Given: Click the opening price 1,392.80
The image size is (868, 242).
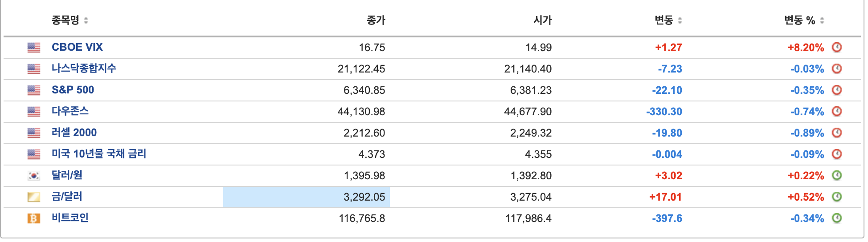Looking at the screenshot, I should [531, 176].
